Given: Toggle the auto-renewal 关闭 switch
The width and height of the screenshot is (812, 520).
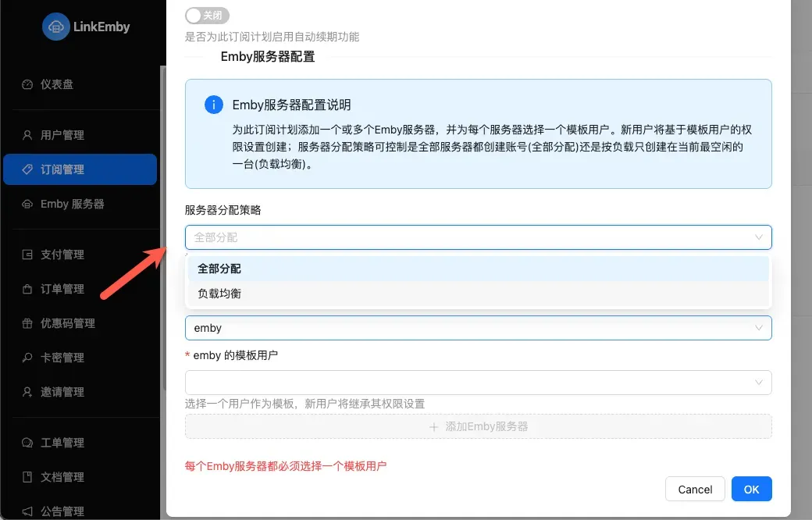Looking at the screenshot, I should click(207, 16).
